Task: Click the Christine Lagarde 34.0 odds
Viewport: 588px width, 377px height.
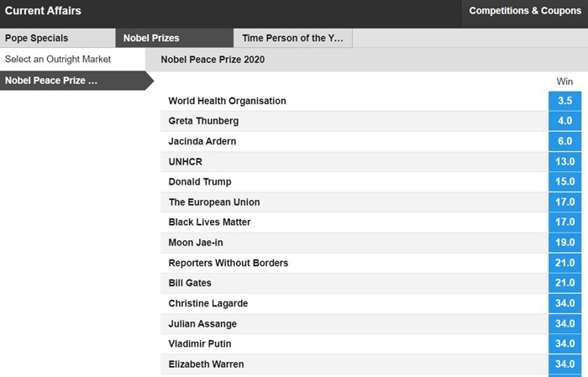Action: [564, 303]
